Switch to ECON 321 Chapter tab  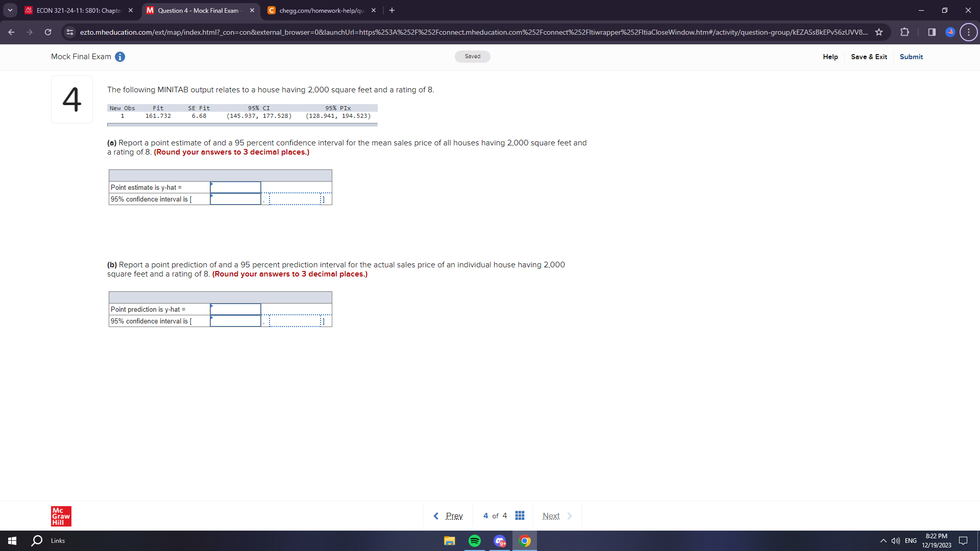pyautogui.click(x=78, y=10)
